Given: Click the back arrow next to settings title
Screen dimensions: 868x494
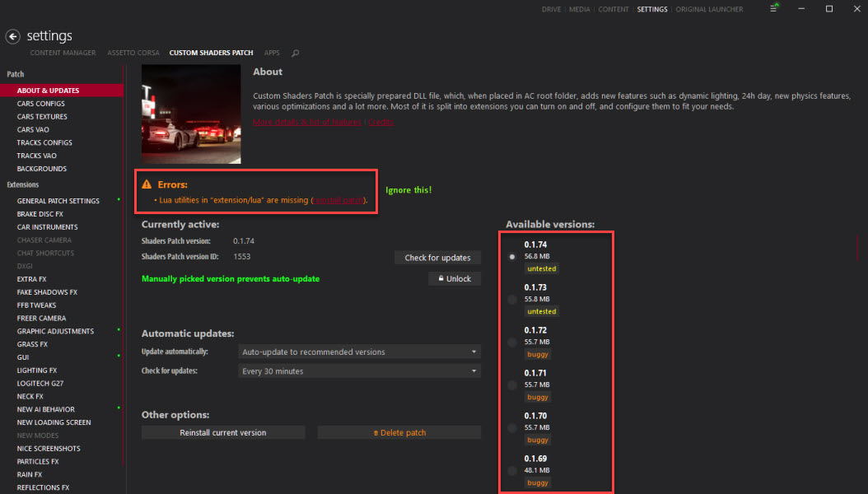Looking at the screenshot, I should pos(12,35).
